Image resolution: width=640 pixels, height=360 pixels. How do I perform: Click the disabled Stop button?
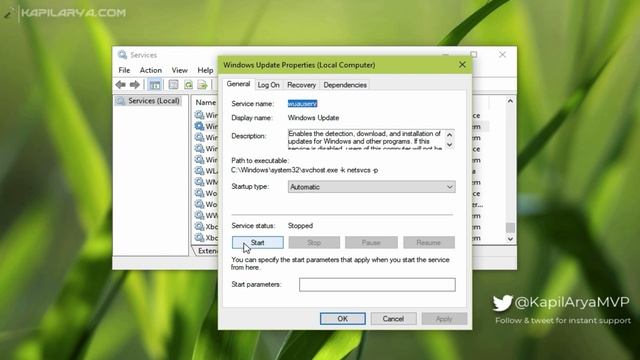pos(314,242)
